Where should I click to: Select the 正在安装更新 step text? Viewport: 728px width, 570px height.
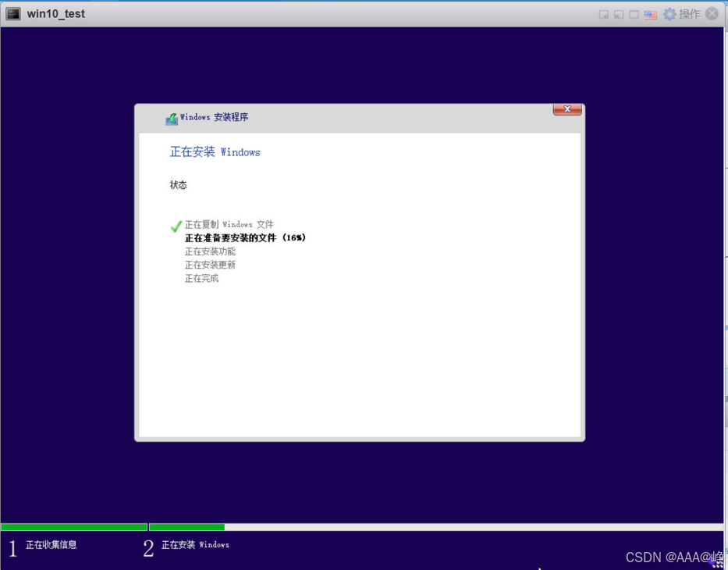[x=210, y=265]
